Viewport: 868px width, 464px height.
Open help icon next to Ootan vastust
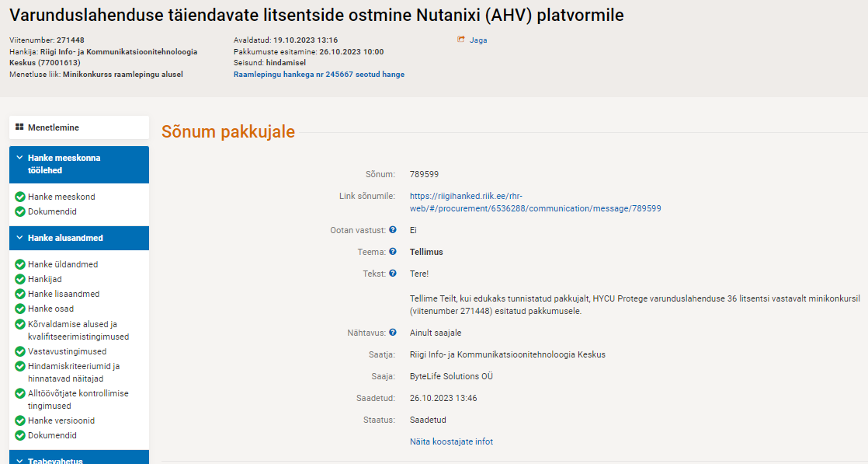(393, 229)
